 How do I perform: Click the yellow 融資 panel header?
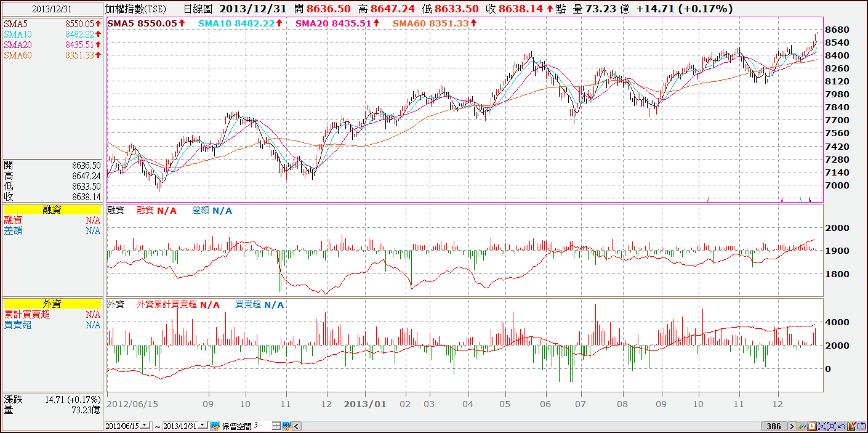[x=52, y=209]
